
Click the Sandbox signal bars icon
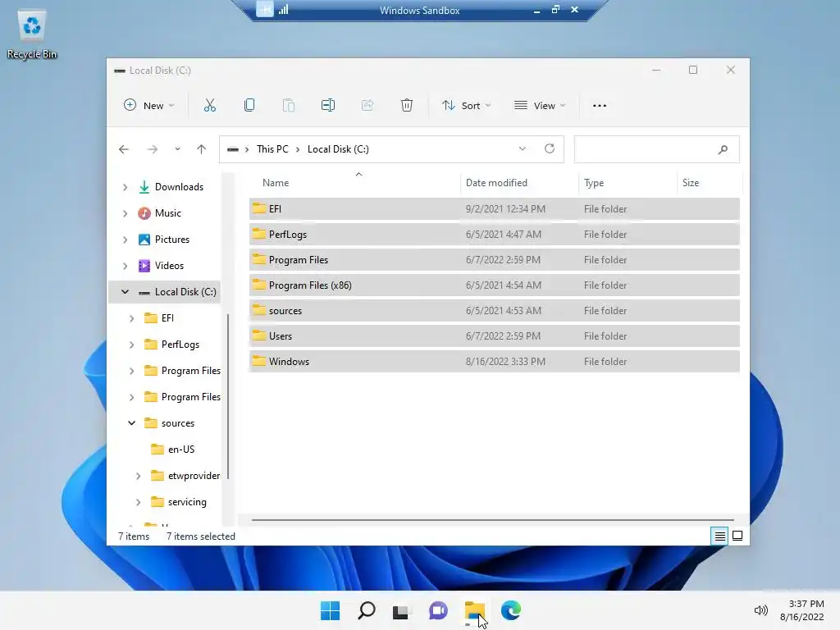click(x=283, y=9)
